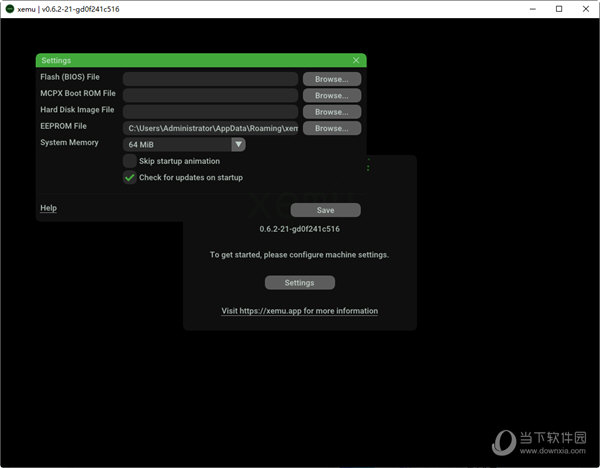Click the Hard Disk Image File label
The image size is (600, 468).
(x=77, y=110)
